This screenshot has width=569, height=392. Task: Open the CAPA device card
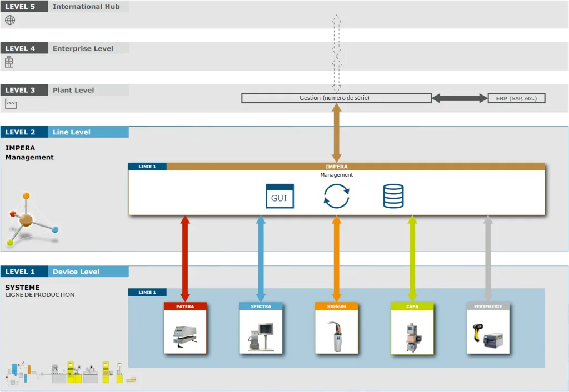412,328
